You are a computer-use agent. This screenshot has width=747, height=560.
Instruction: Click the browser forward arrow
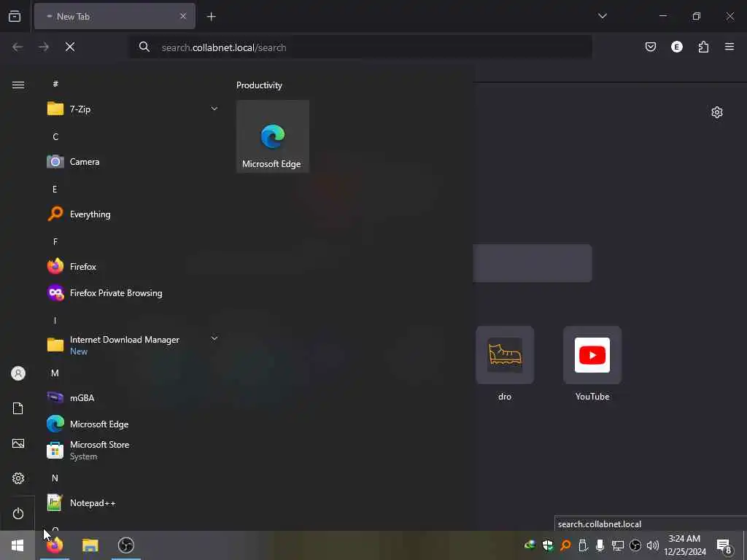(43, 47)
